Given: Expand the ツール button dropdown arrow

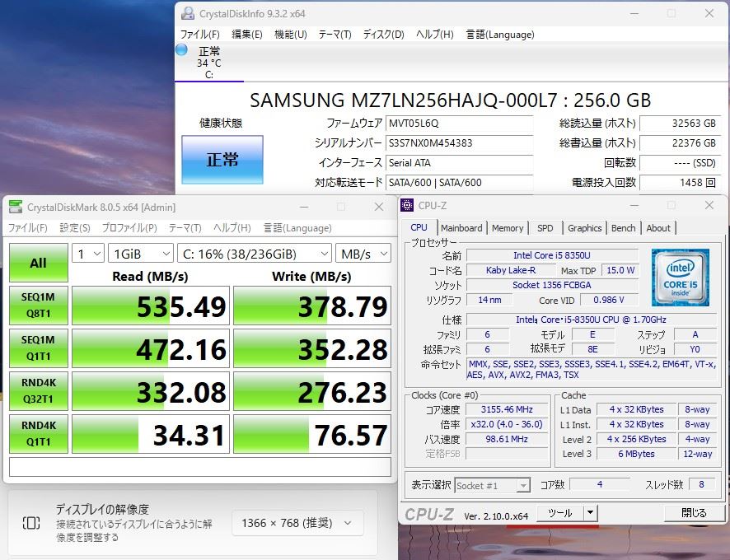Looking at the screenshot, I should click(x=590, y=512).
